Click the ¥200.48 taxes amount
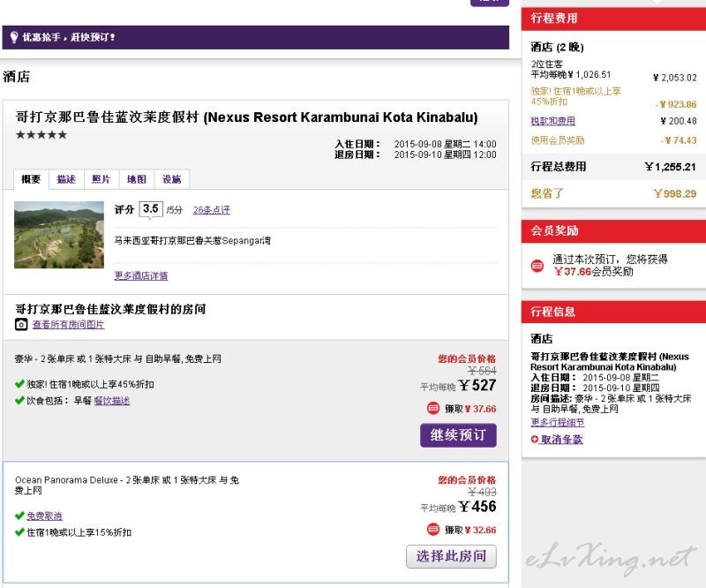This screenshot has width=706, height=588. [x=679, y=121]
